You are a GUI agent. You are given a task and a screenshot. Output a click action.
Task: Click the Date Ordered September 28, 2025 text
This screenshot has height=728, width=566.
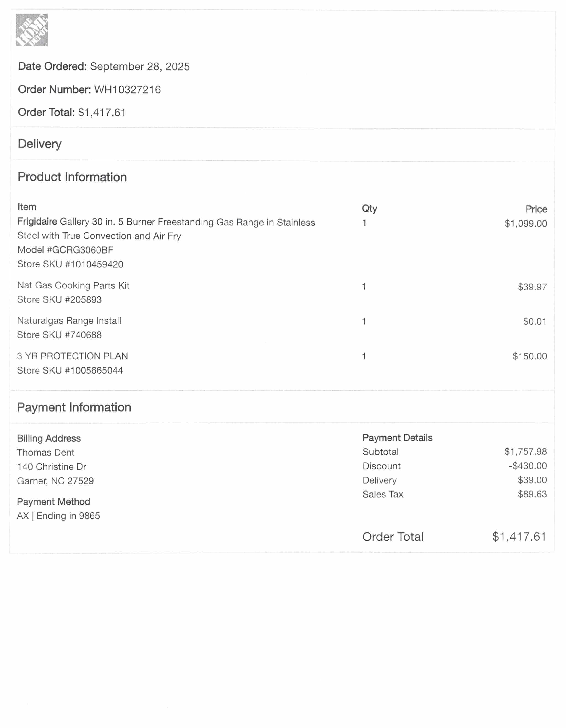coord(139,67)
